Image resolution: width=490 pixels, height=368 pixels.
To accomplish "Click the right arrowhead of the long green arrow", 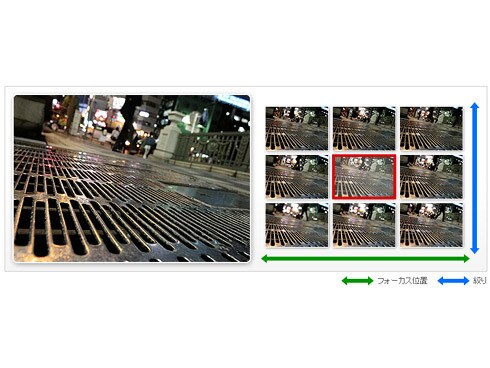I will [x=466, y=259].
